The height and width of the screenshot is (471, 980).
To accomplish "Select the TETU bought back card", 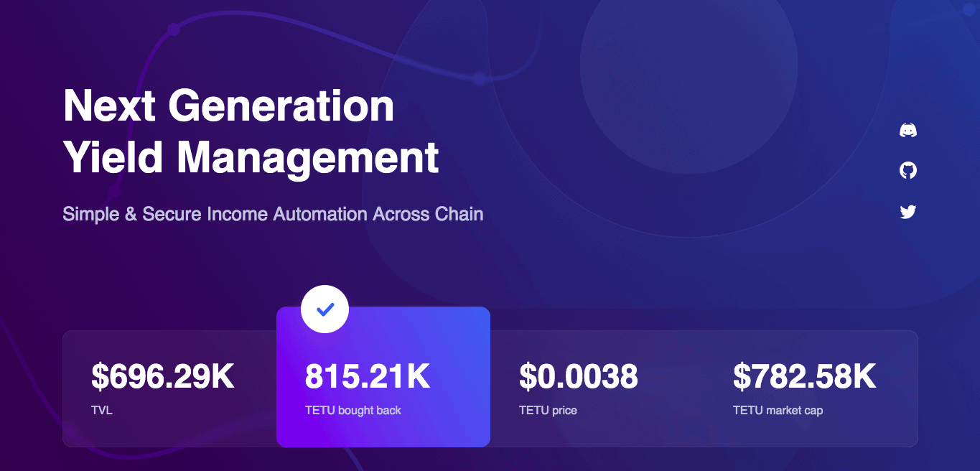I will [x=383, y=377].
